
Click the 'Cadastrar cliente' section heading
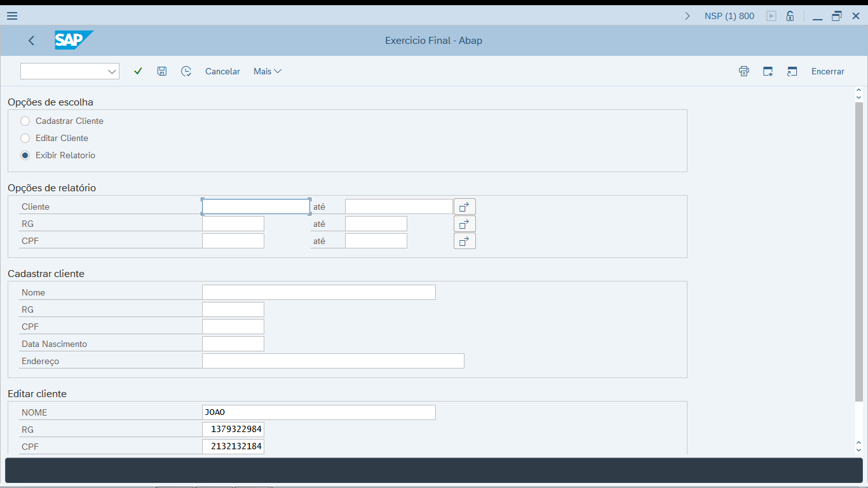[46, 273]
